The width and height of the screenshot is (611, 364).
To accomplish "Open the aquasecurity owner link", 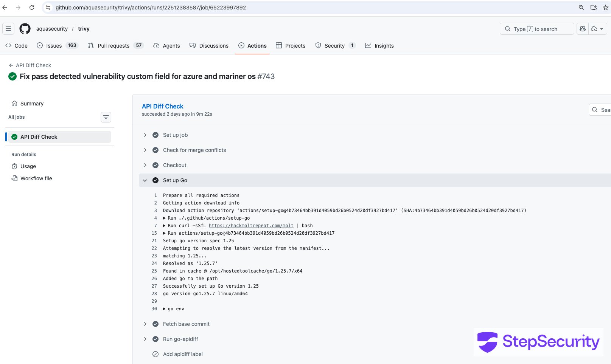I will (x=52, y=29).
